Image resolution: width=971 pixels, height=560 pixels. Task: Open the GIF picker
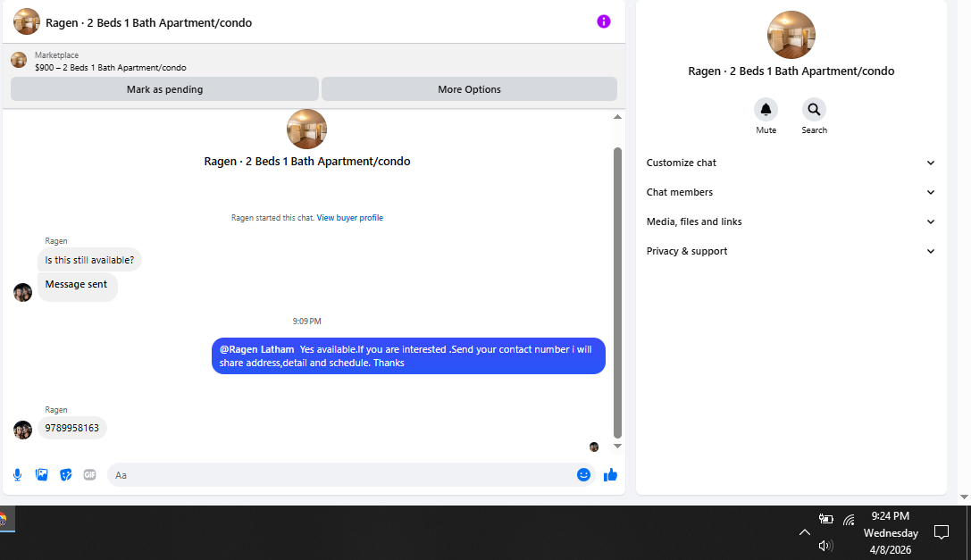coord(90,475)
